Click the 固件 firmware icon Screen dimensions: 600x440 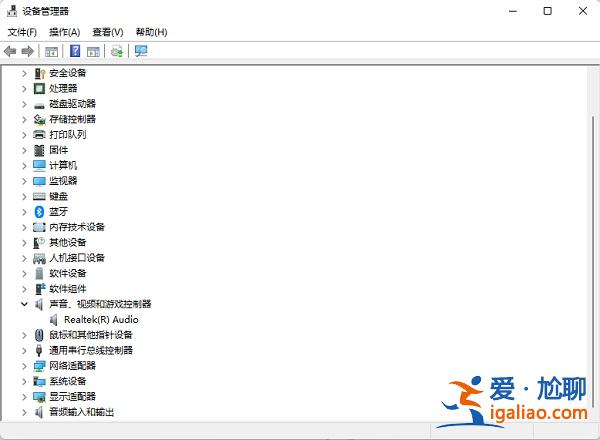coord(39,150)
